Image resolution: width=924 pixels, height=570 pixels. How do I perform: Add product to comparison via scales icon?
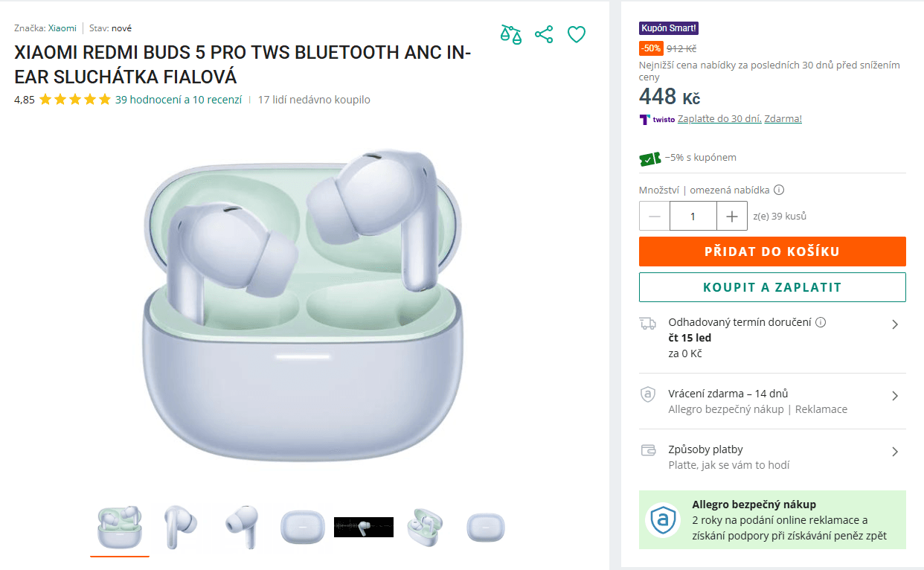[511, 34]
